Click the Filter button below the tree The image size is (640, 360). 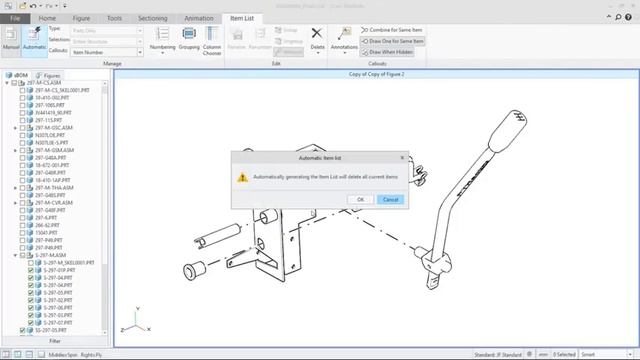point(55,341)
